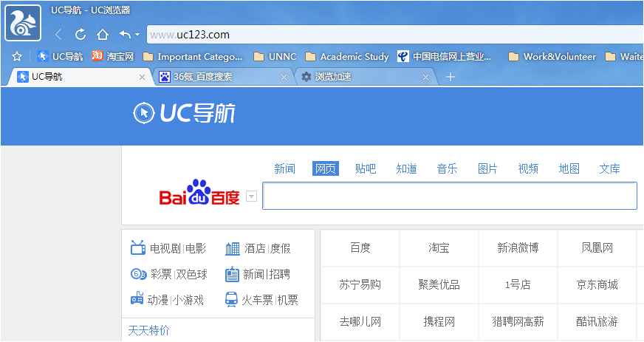This screenshot has width=644, height=342.
Task: Open the 携程网 site tile
Action: (x=439, y=321)
